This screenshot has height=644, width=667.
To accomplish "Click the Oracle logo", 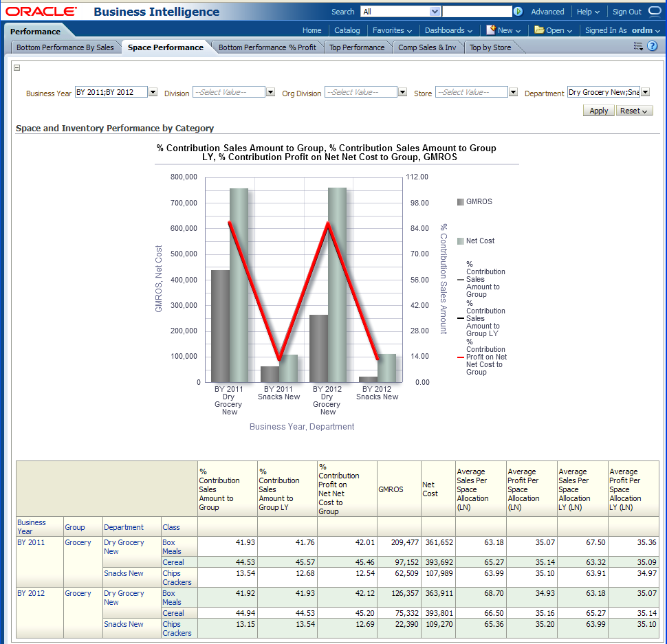I will click(41, 12).
